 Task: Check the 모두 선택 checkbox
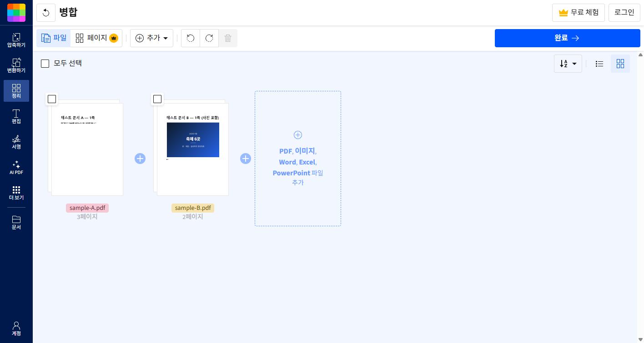(45, 64)
